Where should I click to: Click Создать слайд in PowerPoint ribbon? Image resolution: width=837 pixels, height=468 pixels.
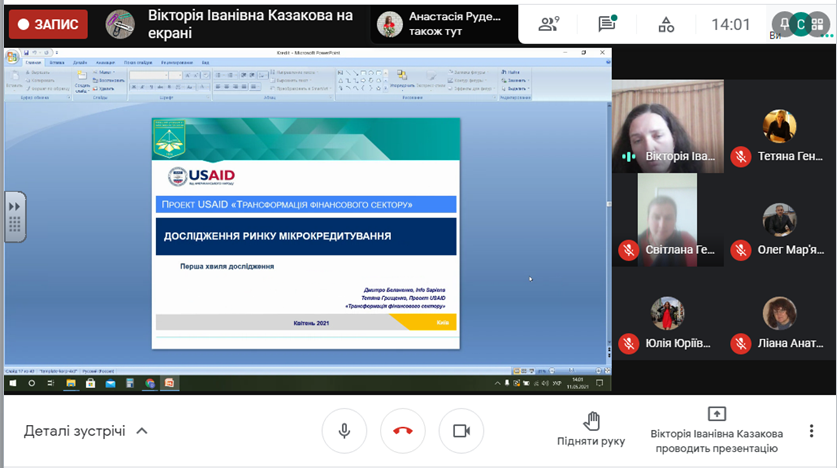82,82
